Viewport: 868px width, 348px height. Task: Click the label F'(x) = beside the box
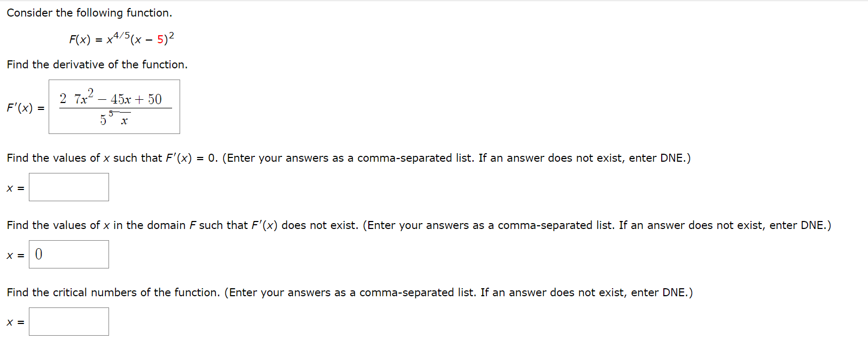(24, 108)
